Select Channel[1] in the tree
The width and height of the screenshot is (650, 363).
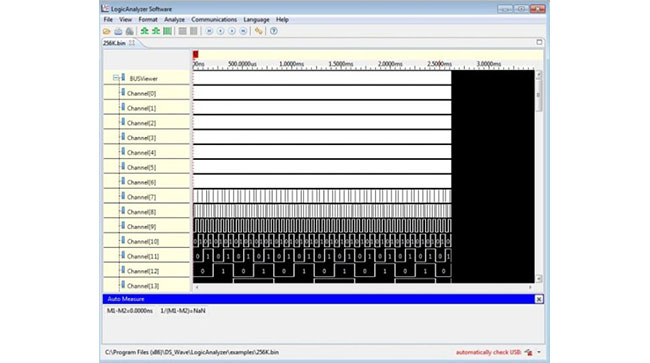click(141, 108)
